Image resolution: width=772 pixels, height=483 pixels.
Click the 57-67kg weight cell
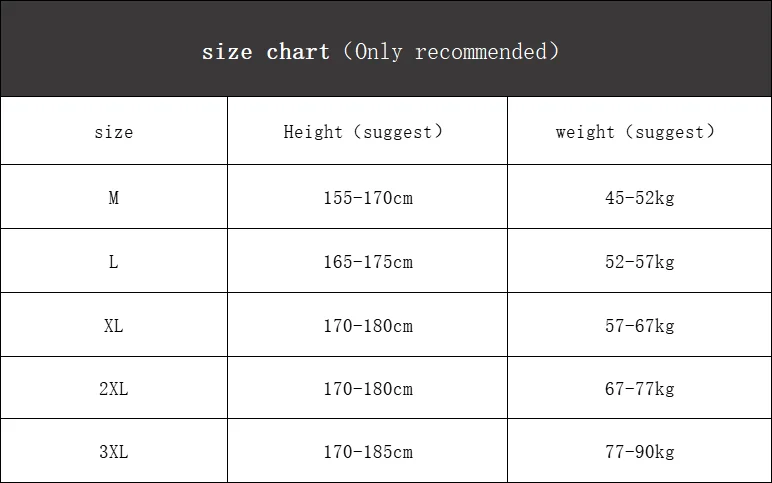(639, 326)
